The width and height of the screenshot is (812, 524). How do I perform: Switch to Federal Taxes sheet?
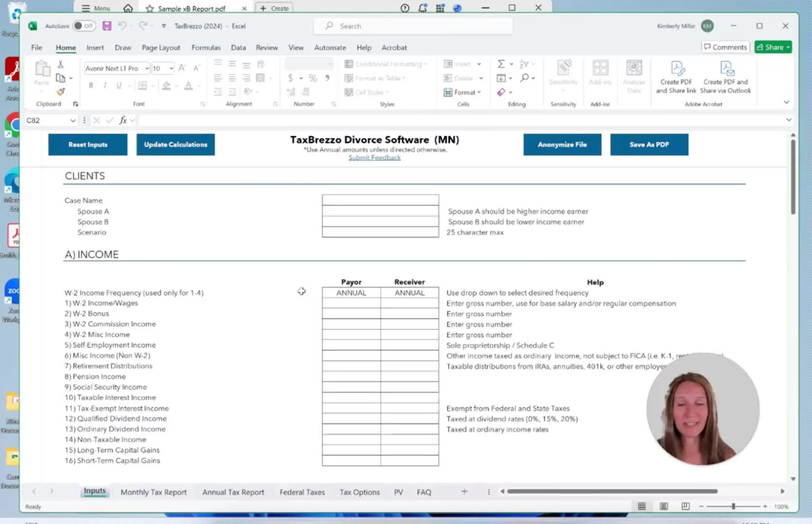[302, 492]
